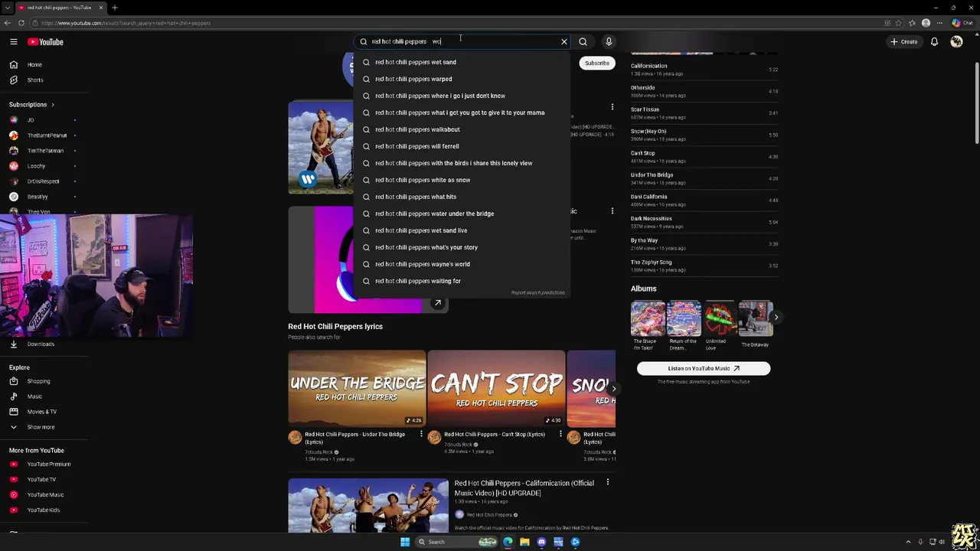Play Otherside in the song list
Screen dimensions: 980x551
click(x=704, y=91)
